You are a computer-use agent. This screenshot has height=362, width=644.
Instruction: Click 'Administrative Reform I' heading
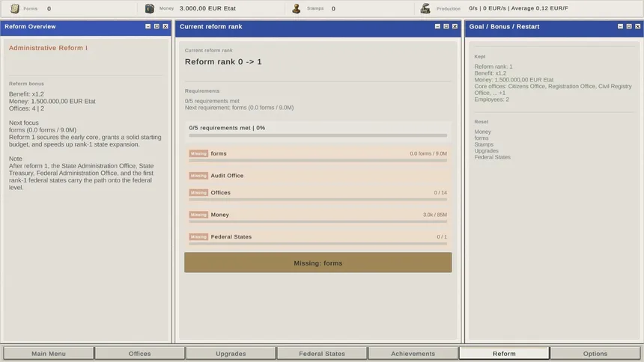click(48, 48)
